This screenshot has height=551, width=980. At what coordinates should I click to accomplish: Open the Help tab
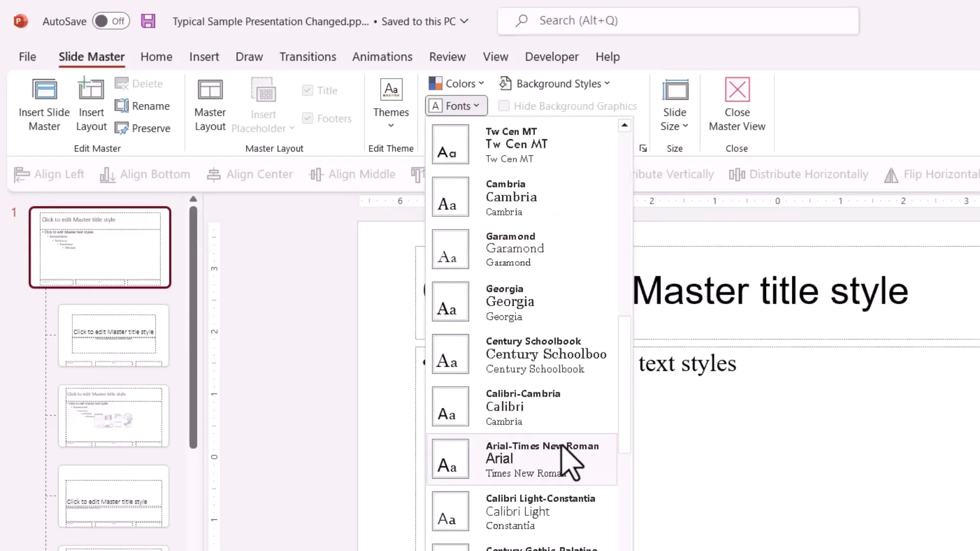coord(607,57)
